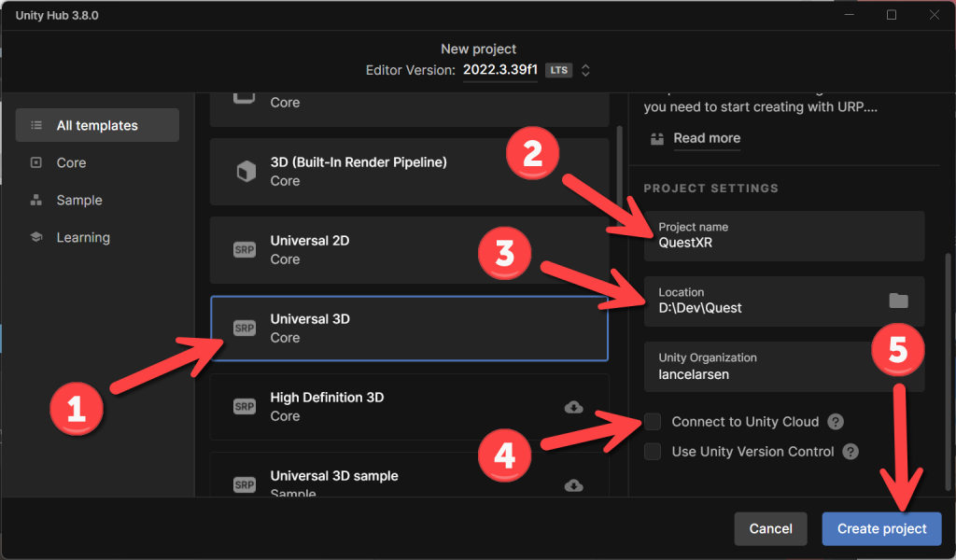Enable Connect to Unity Cloud checkbox

pos(653,422)
